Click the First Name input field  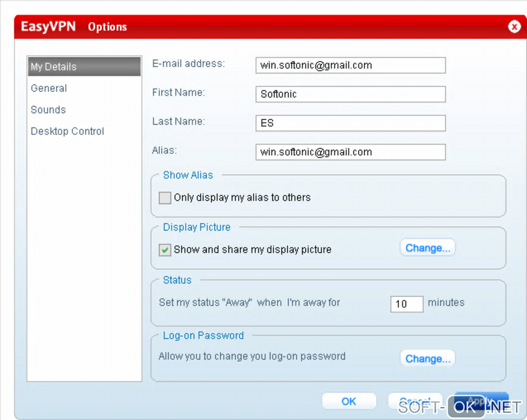point(350,94)
